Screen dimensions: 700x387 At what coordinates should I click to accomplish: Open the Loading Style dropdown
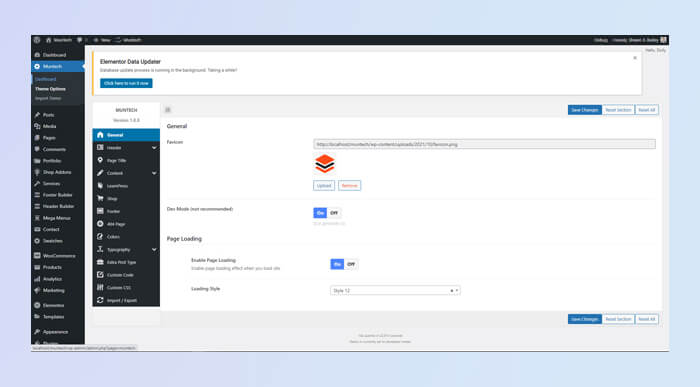click(395, 291)
